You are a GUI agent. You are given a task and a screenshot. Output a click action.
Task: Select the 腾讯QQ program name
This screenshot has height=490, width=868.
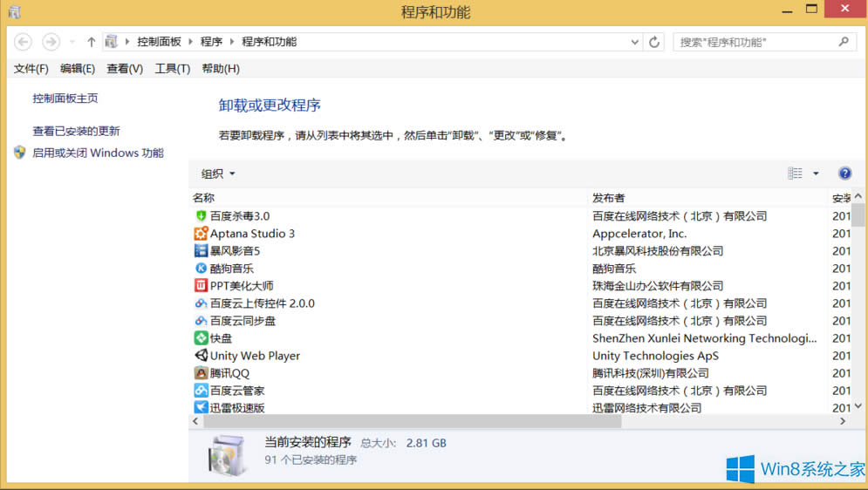[229, 373]
